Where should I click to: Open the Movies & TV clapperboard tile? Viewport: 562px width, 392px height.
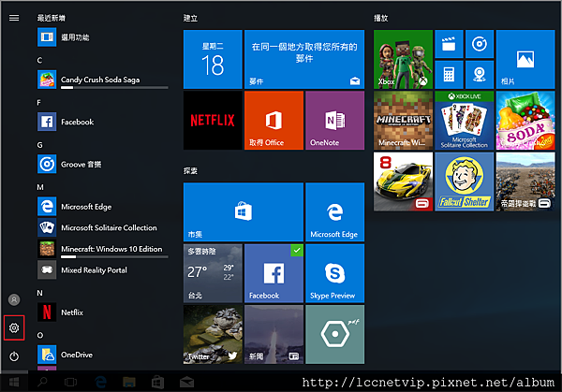pyautogui.click(x=449, y=44)
